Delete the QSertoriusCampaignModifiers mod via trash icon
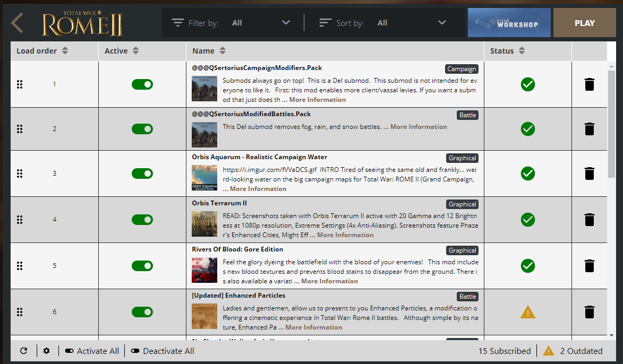 click(x=589, y=84)
